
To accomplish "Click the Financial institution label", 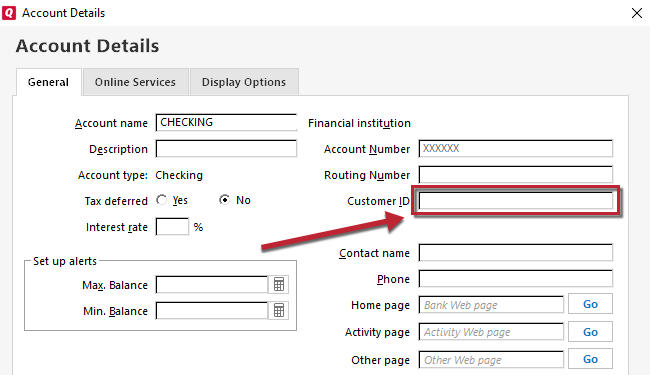I will (359, 123).
